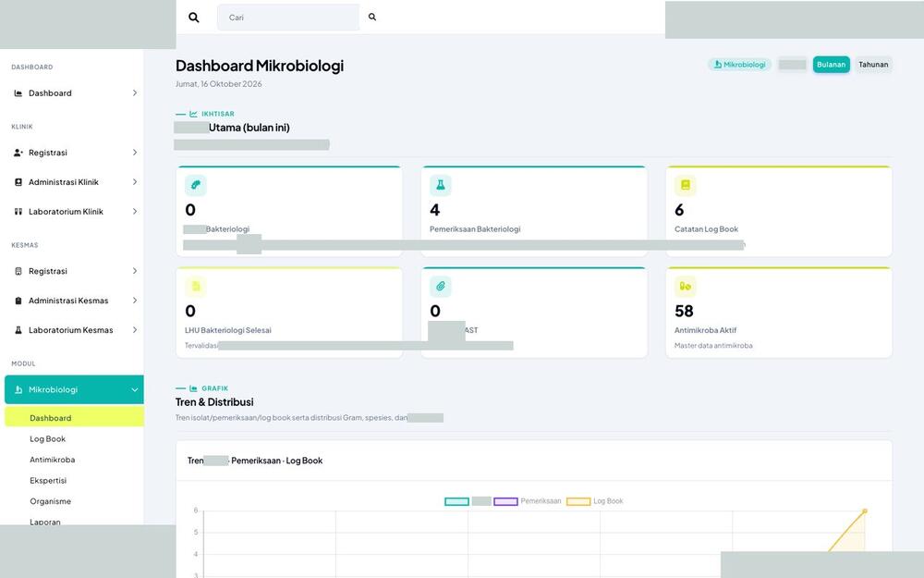Click the Laboratorium Klinik vials icon
924x578 pixels.
tap(18, 212)
